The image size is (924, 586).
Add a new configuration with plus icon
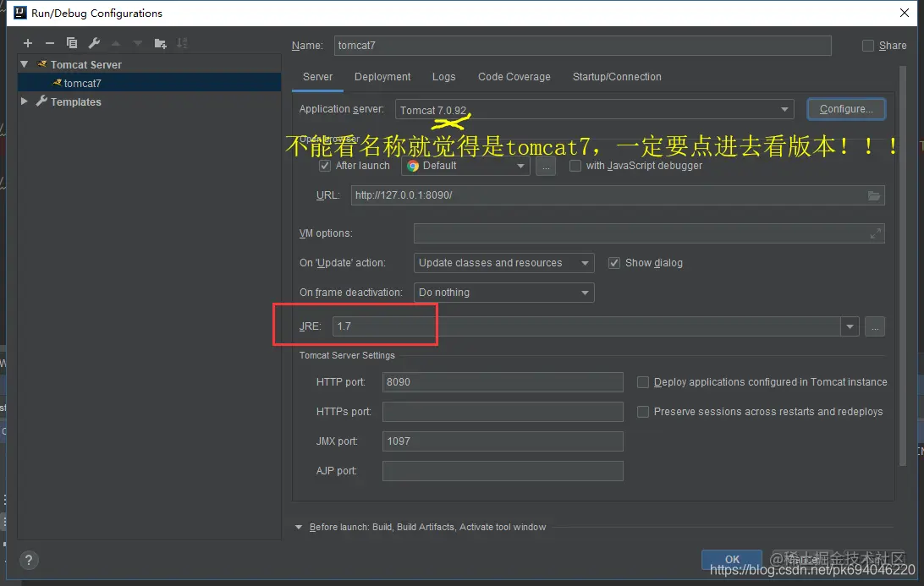[x=28, y=43]
